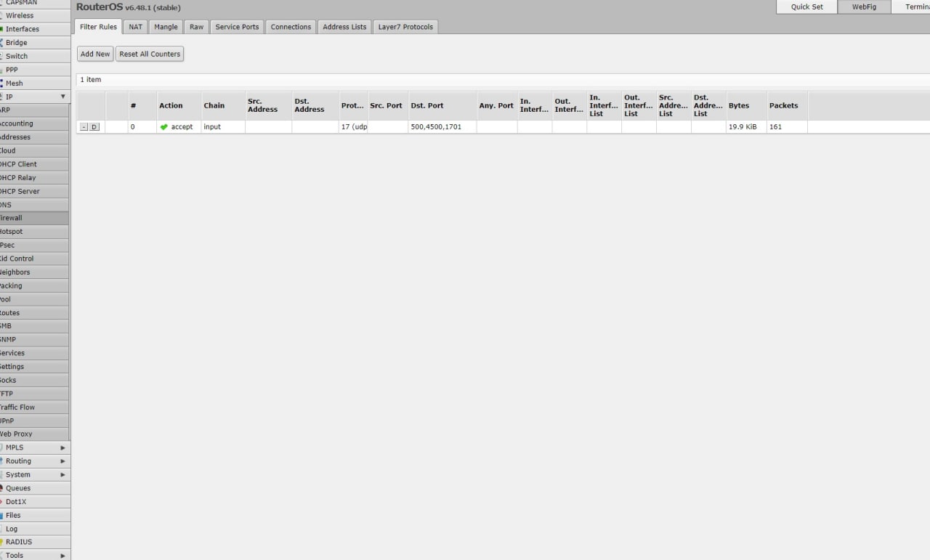Open Web Proxy menu item
Image resolution: width=930 pixels, height=560 pixels.
(x=34, y=434)
